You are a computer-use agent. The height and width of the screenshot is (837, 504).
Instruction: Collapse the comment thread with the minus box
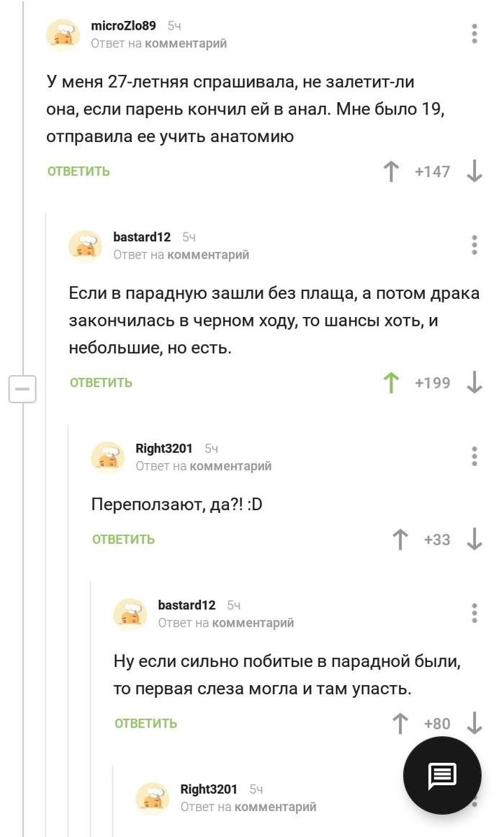(22, 390)
